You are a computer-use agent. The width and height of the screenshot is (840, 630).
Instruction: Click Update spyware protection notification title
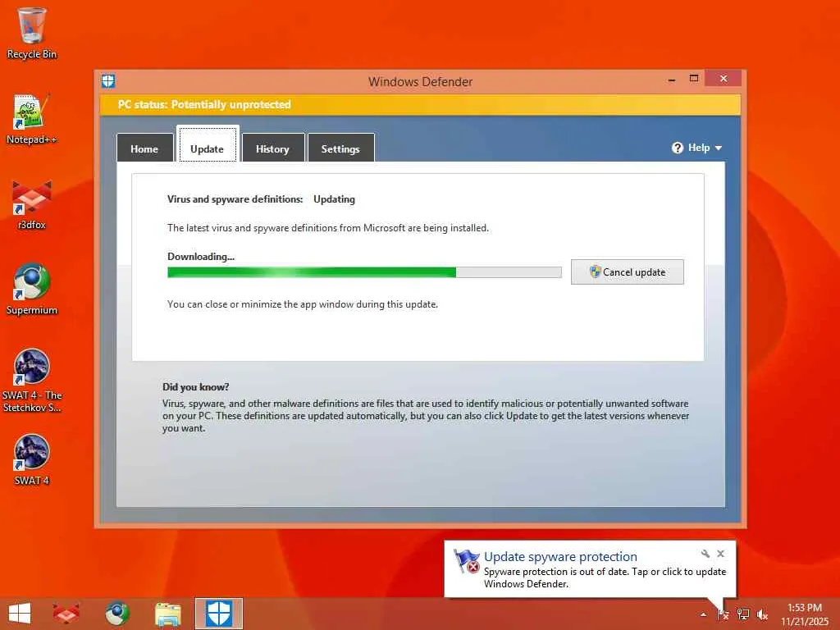[560, 557]
